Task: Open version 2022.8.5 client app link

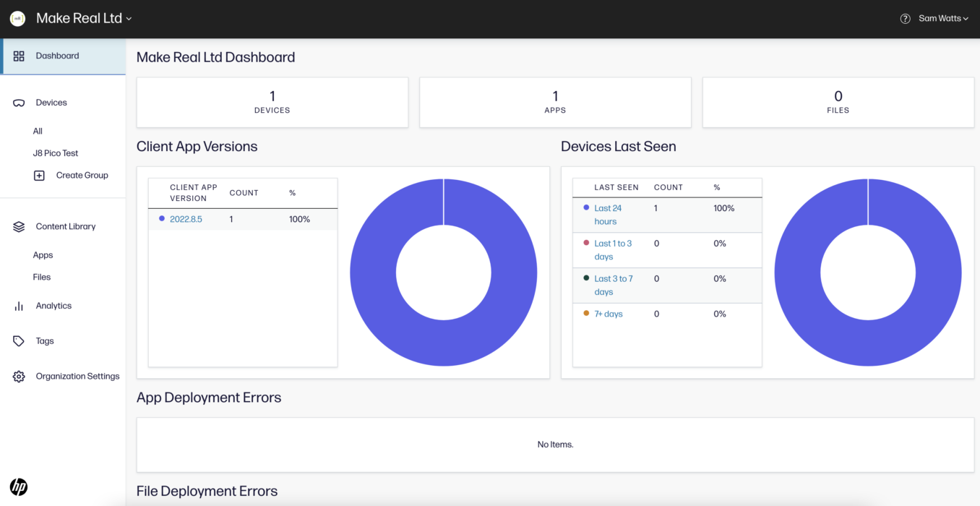Action: tap(185, 218)
